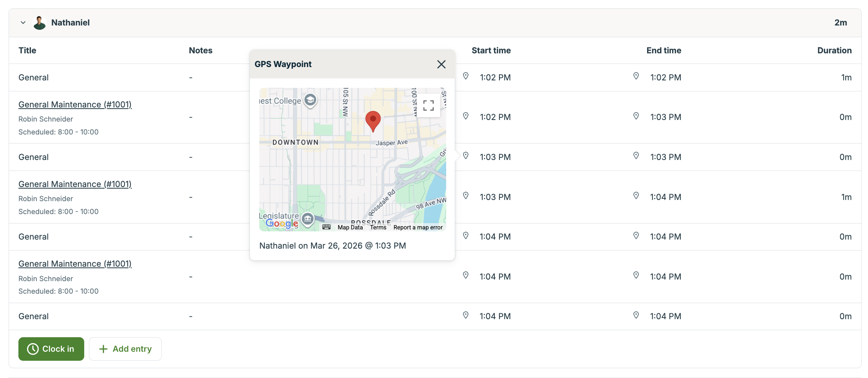This screenshot has width=868, height=378.
Task: Show start GPS pin for first 1:02 PM entry
Action: tap(466, 76)
